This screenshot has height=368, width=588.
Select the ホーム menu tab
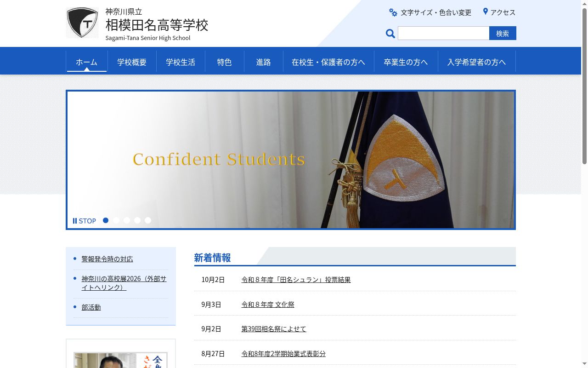pyautogui.click(x=87, y=62)
